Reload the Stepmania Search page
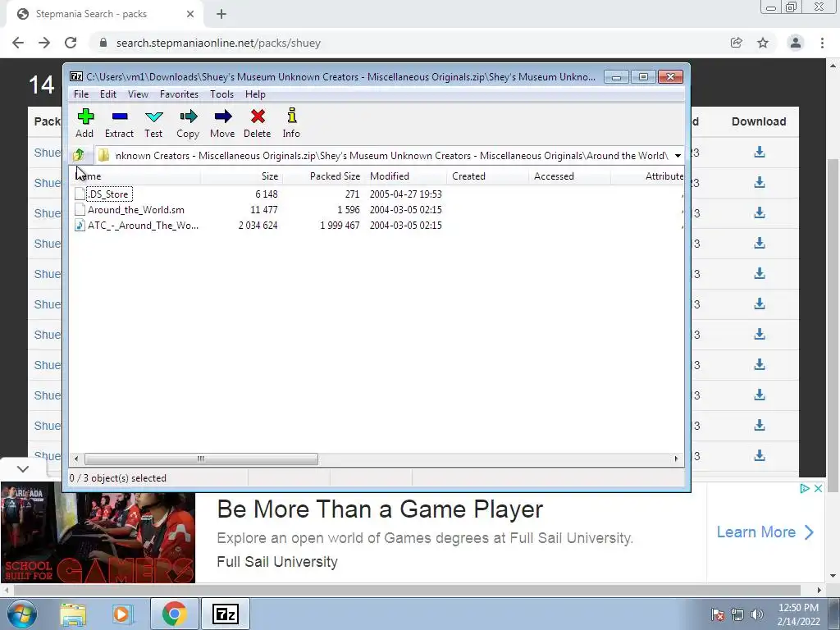 click(71, 43)
